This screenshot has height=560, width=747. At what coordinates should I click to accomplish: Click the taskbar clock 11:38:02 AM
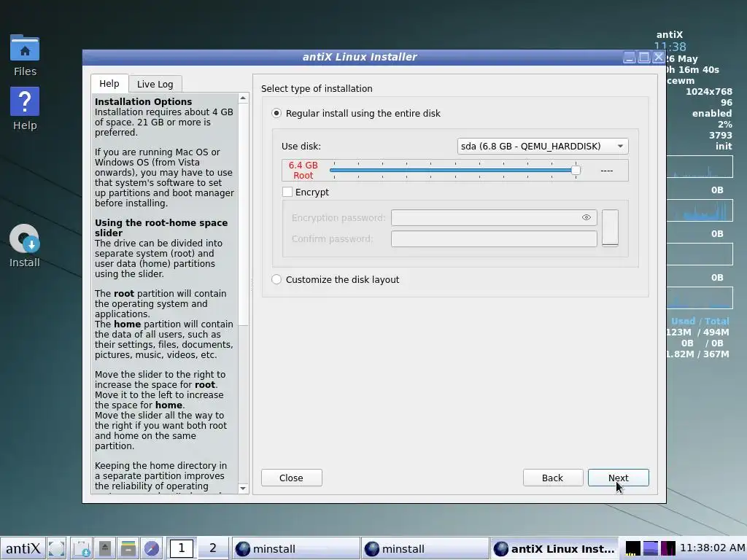click(x=713, y=548)
